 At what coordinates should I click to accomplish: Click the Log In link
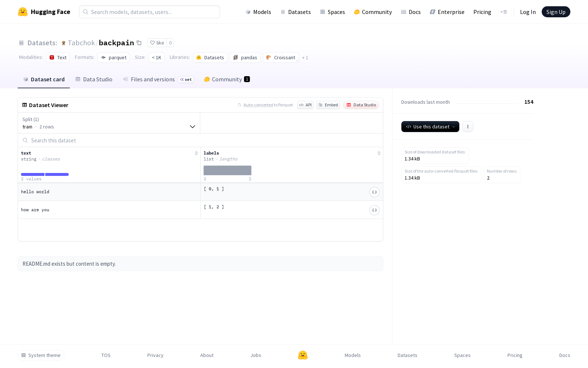(528, 12)
